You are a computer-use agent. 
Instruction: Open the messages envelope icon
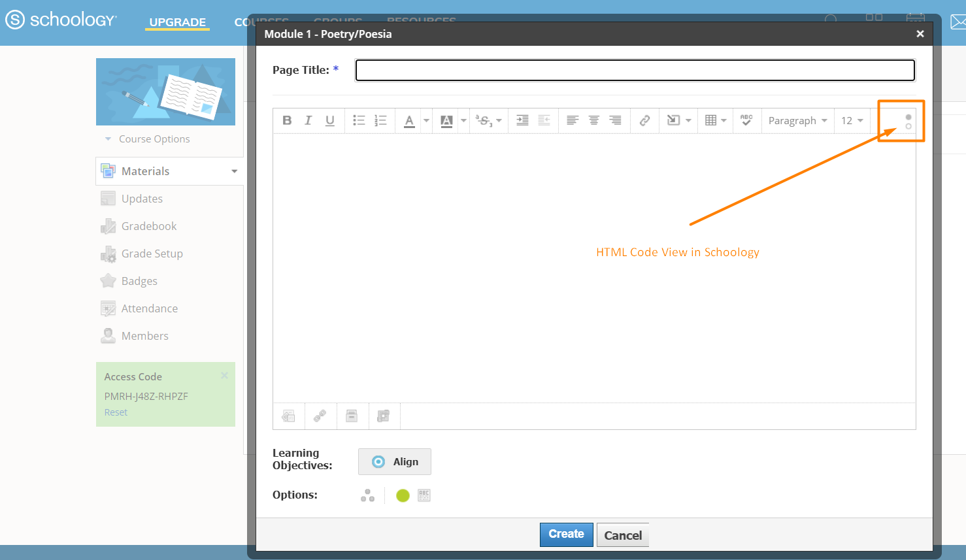pyautogui.click(x=958, y=22)
